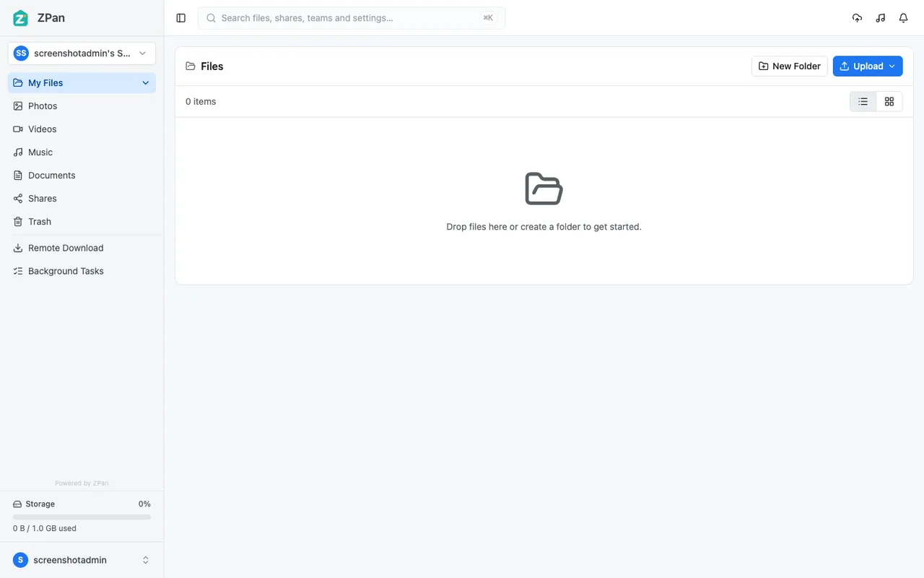Click the Photos sidebar icon

[x=18, y=106]
